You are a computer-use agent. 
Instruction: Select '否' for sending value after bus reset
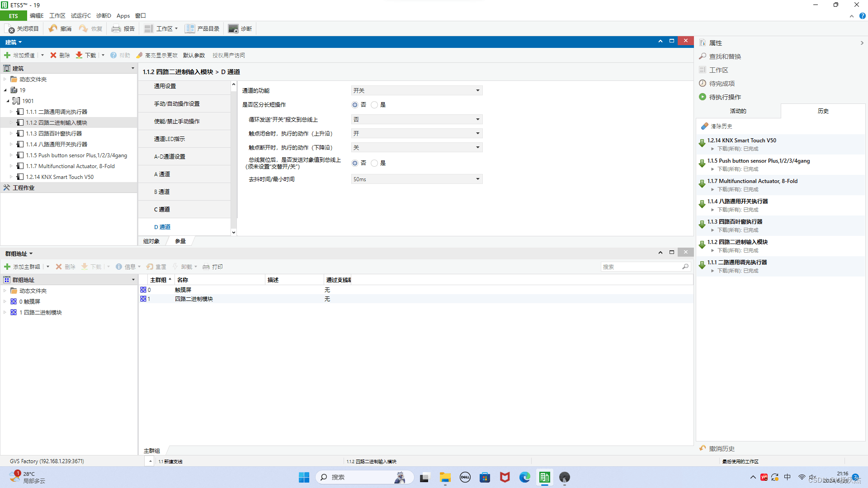click(355, 163)
